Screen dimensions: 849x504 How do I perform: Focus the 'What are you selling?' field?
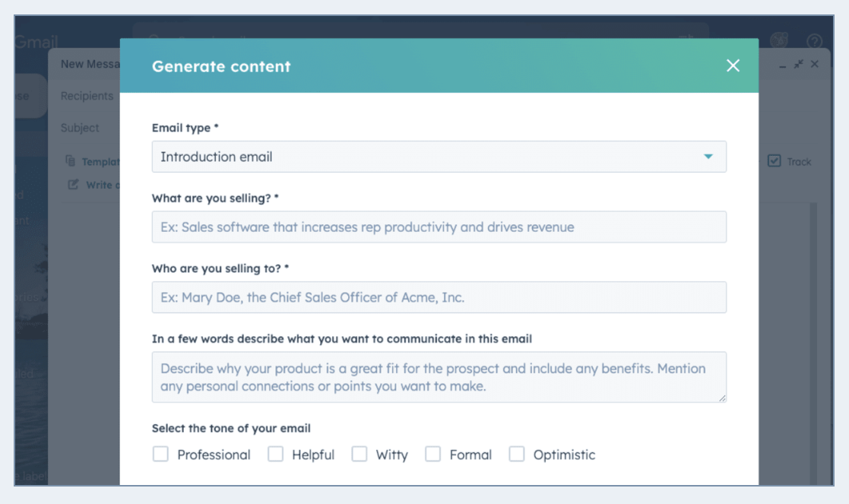[439, 227]
